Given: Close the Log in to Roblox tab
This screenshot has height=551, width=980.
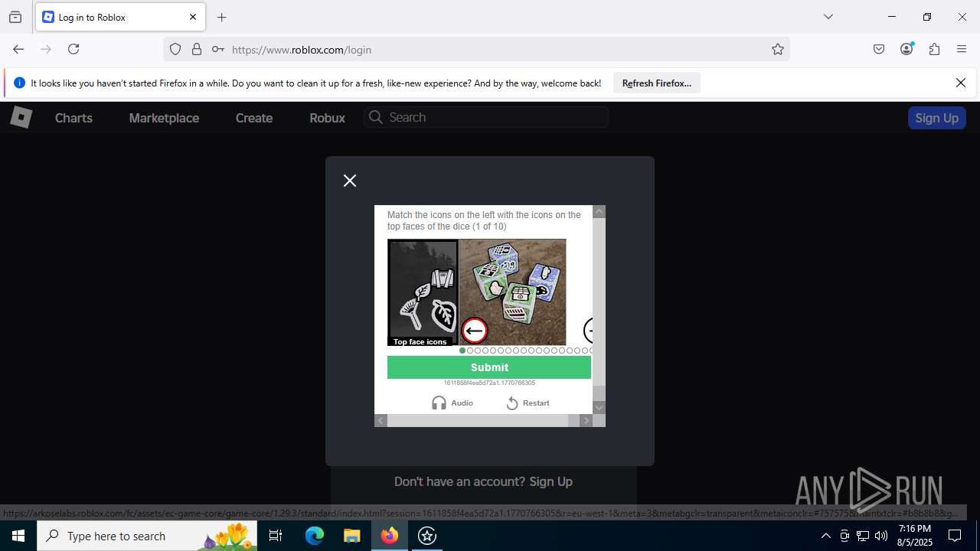Looking at the screenshot, I should (x=193, y=17).
